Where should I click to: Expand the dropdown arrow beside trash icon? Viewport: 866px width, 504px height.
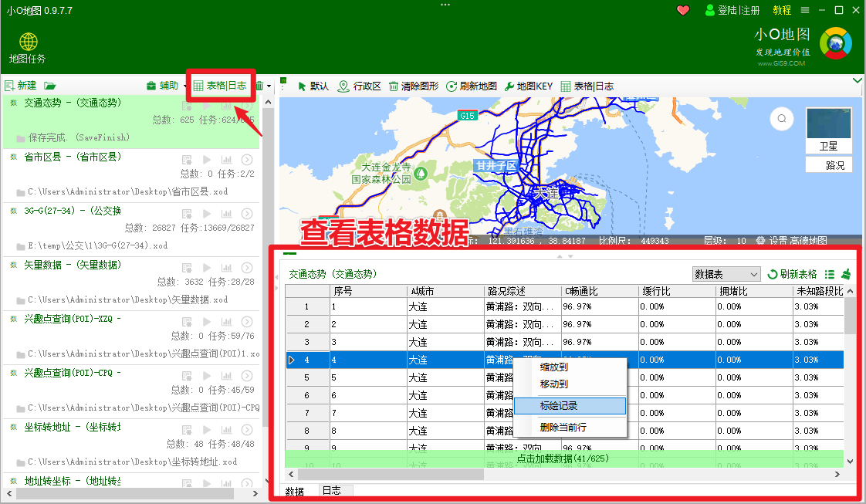(269, 86)
